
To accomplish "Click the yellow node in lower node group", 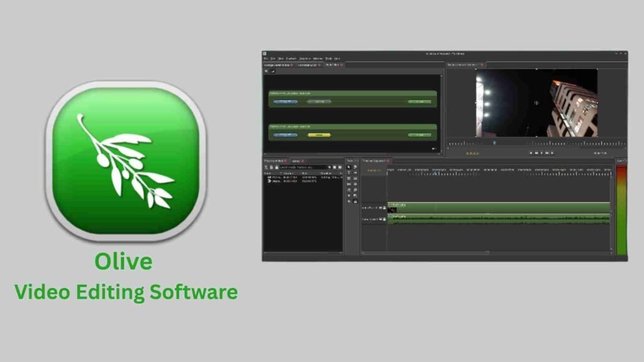I will (319, 134).
